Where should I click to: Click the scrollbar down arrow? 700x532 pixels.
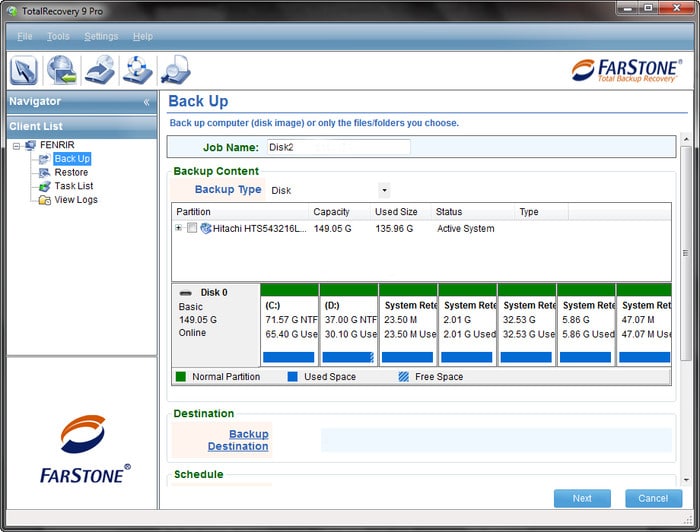686,480
